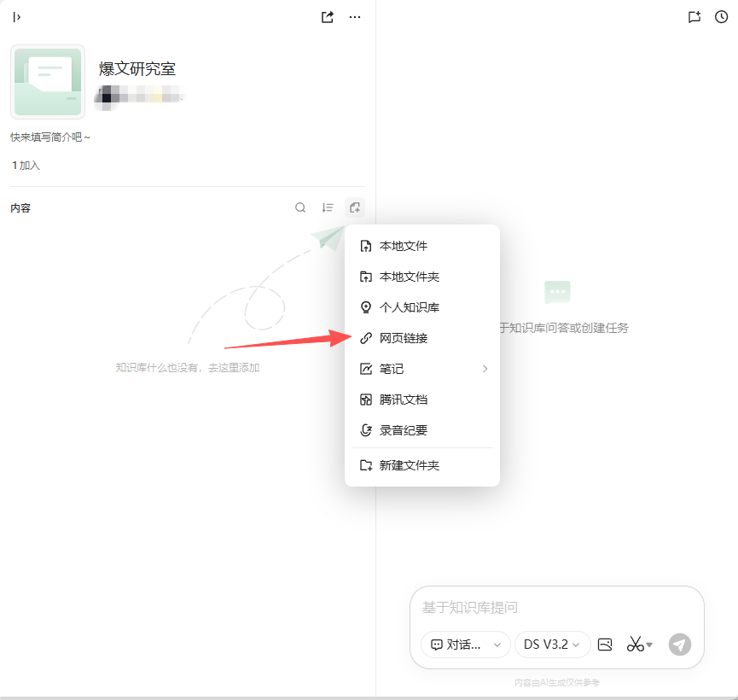This screenshot has height=700, width=738.
Task: Click the 快来填写简介吧 description link
Action: click(x=50, y=137)
